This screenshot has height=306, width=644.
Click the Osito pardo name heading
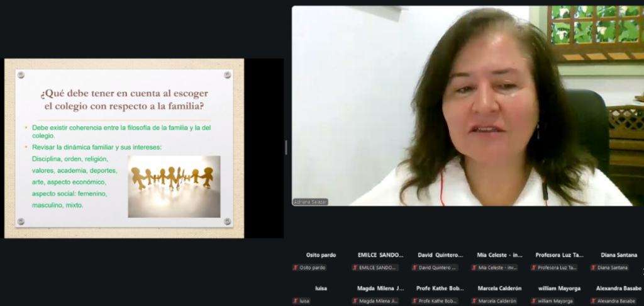(x=321, y=255)
